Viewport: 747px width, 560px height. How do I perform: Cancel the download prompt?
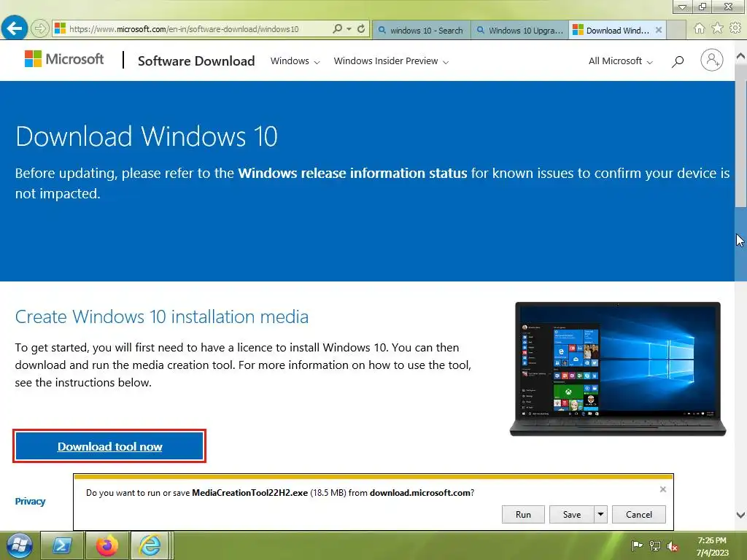(x=639, y=514)
